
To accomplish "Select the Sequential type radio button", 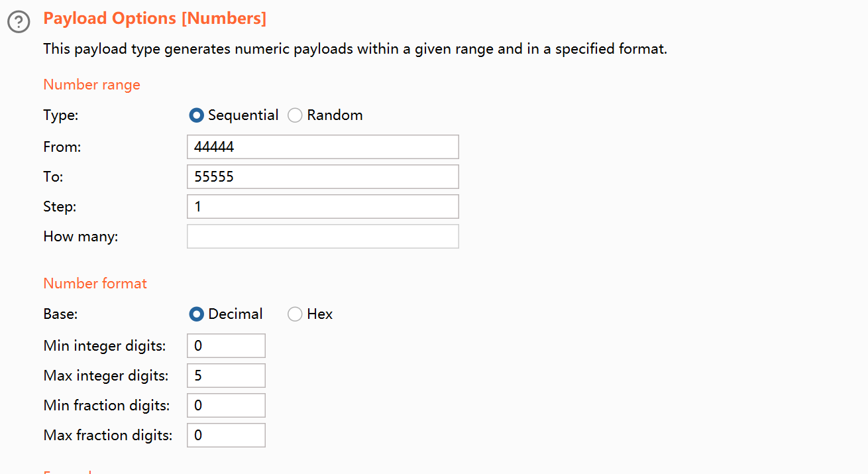I will click(x=196, y=115).
